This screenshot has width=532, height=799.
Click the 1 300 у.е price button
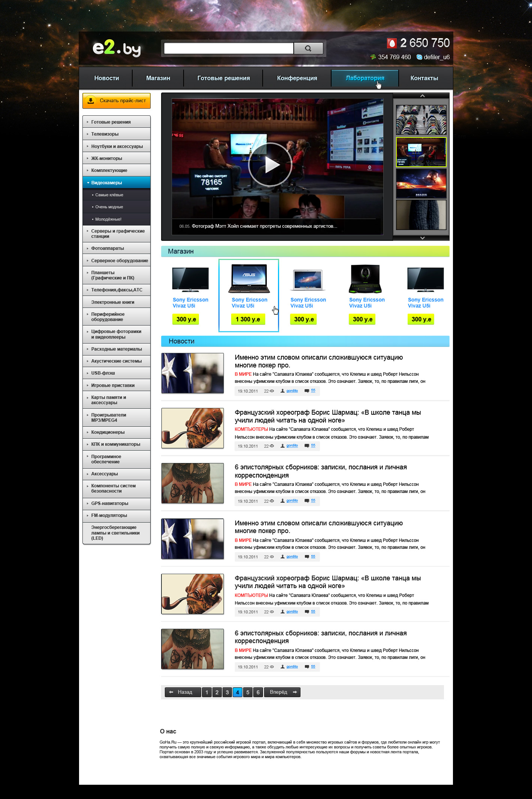click(248, 319)
